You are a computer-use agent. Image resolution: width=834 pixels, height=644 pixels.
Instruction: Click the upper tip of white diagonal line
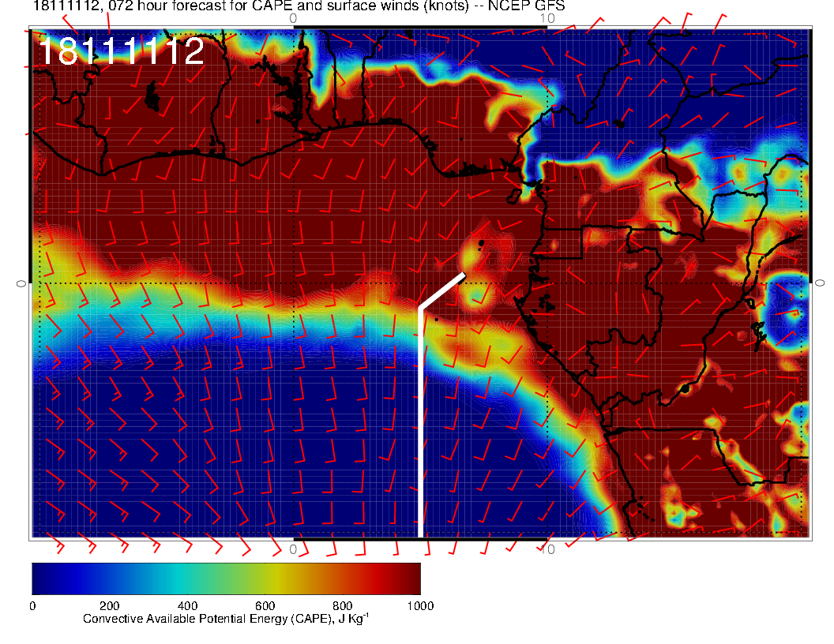463,275
